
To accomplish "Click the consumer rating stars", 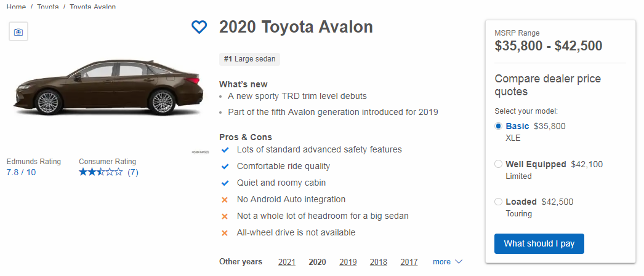I will [x=100, y=173].
